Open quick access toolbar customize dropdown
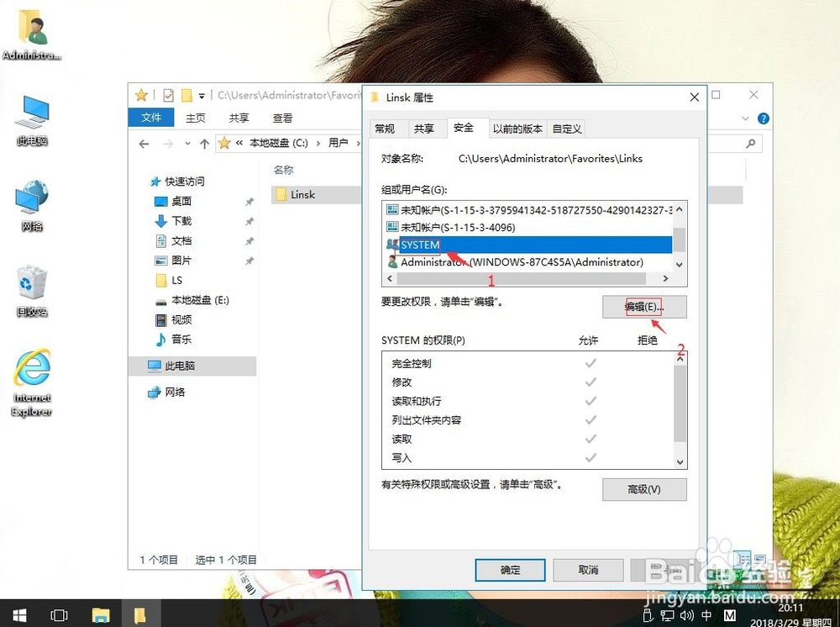Viewport: 840px width, 627px height. coord(202,96)
